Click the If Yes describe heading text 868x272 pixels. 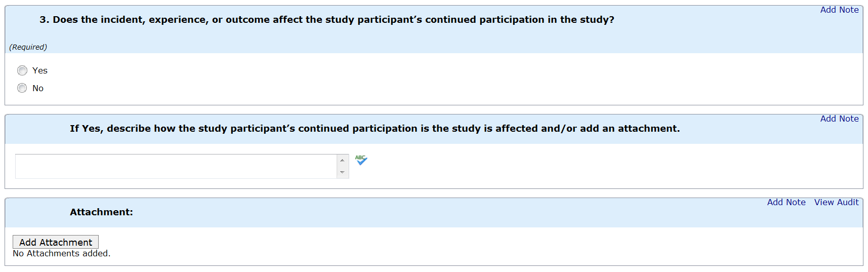(x=375, y=129)
